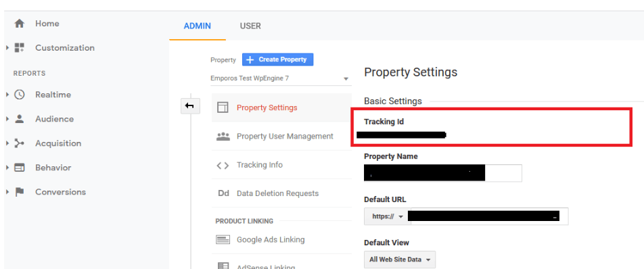Click the Acquisition arrows icon

(x=20, y=143)
